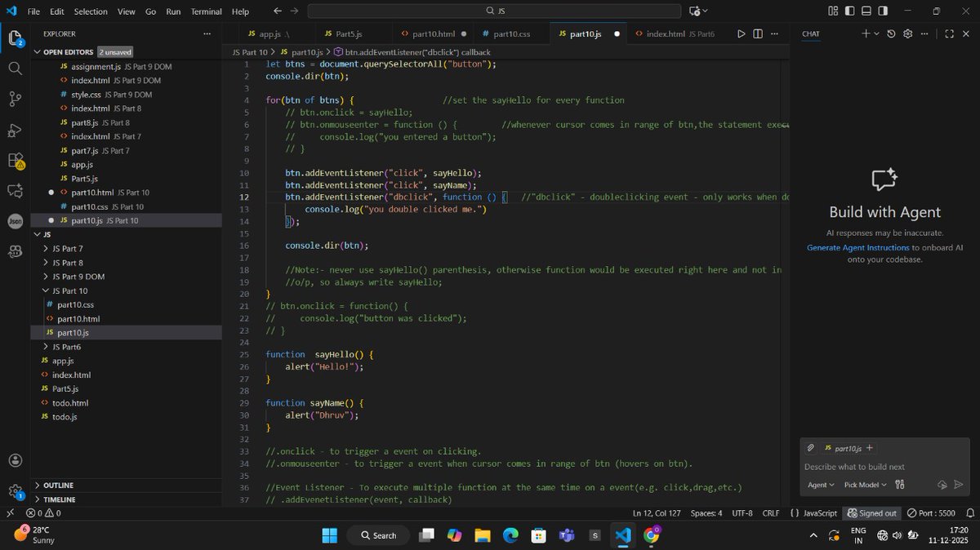980x550 pixels.
Task: Click the CRLF end of line indicator
Action: [x=771, y=513]
